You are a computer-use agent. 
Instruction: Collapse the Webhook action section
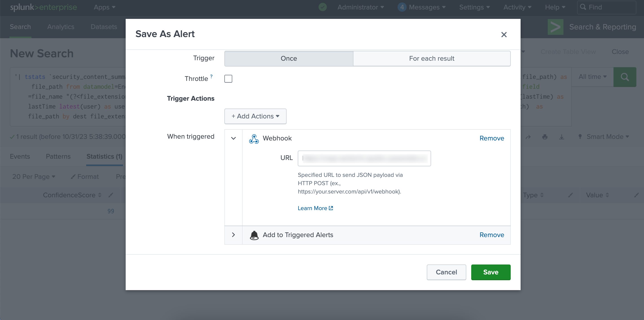(233, 138)
